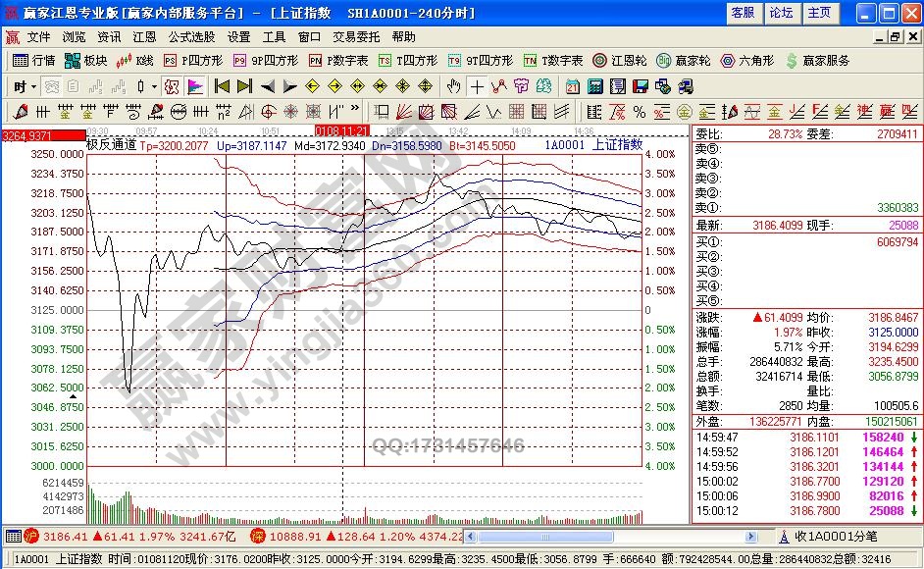
Task: Open the 六角形 hexagon chart tool
Action: (746, 61)
